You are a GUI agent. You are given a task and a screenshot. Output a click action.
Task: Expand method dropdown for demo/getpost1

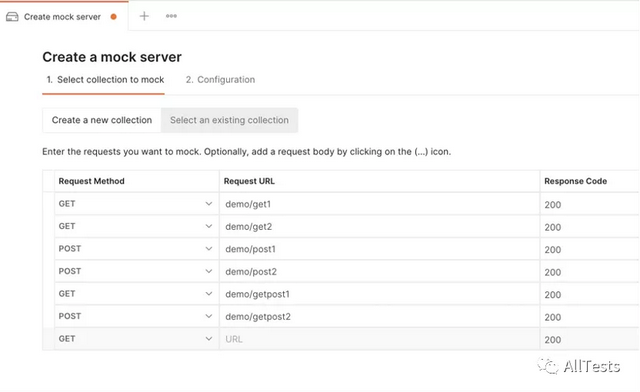[209, 294]
